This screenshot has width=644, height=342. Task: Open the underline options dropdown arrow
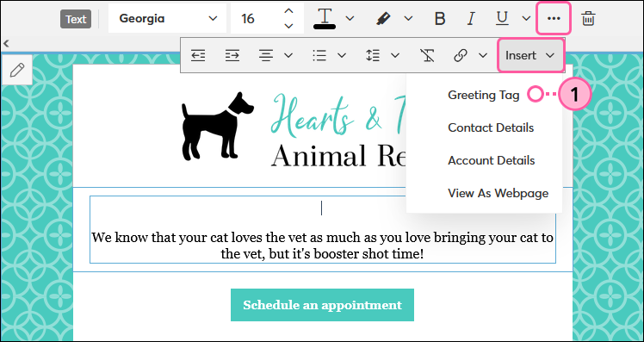pos(526,18)
